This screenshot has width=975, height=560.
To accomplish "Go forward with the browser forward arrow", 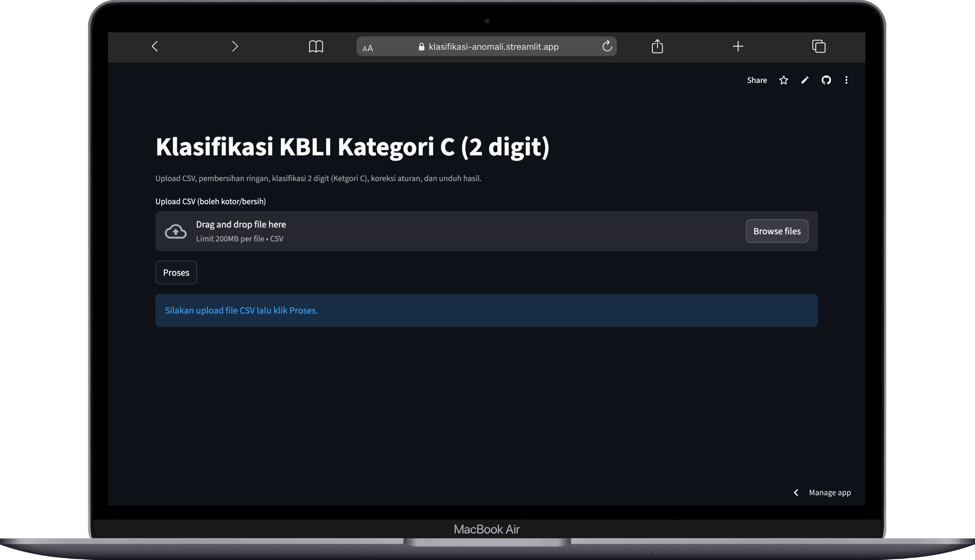I will click(x=235, y=47).
